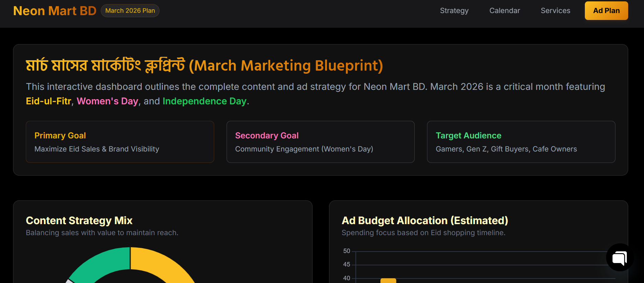Click the March Marketing Blueprint title
This screenshot has height=283, width=644.
point(204,65)
